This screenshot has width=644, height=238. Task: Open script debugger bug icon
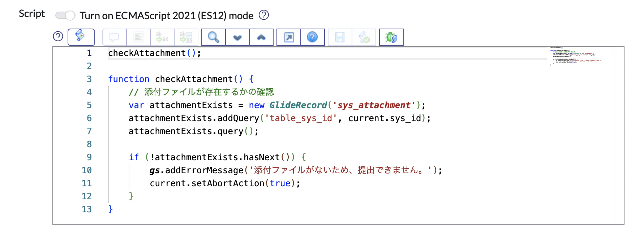pyautogui.click(x=391, y=37)
